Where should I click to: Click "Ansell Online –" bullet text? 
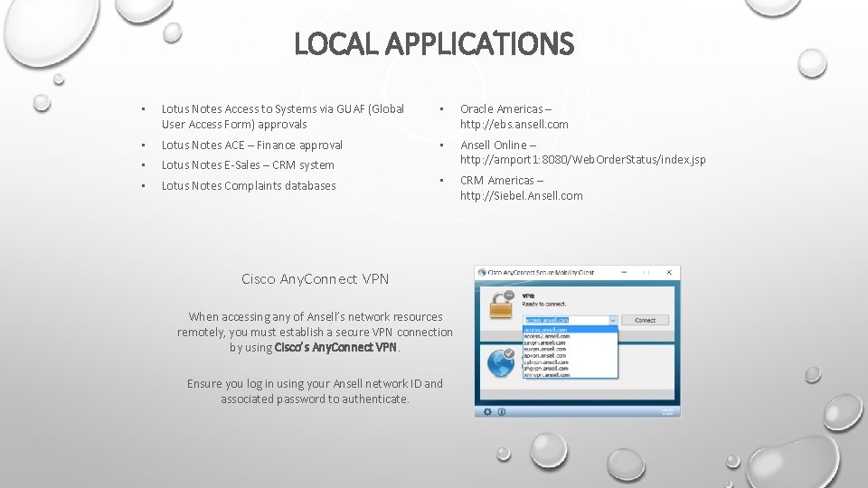tap(497, 145)
